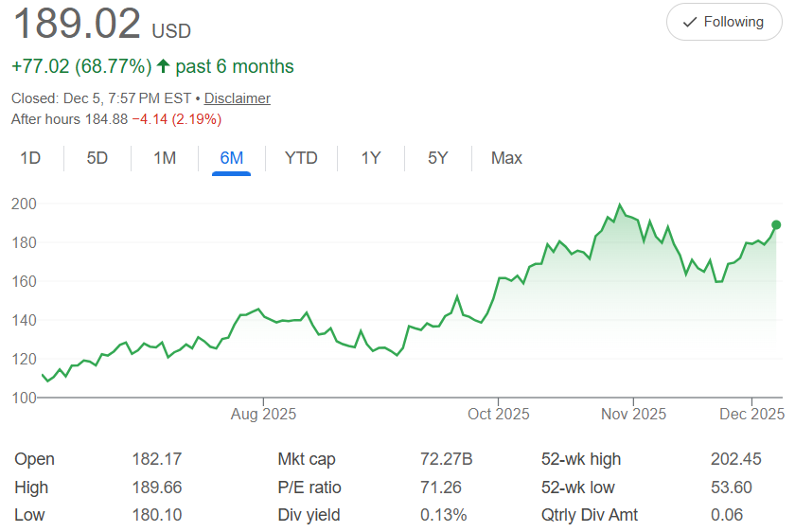The height and width of the screenshot is (532, 795).
Task: Show the 1Y price chart
Action: click(370, 158)
